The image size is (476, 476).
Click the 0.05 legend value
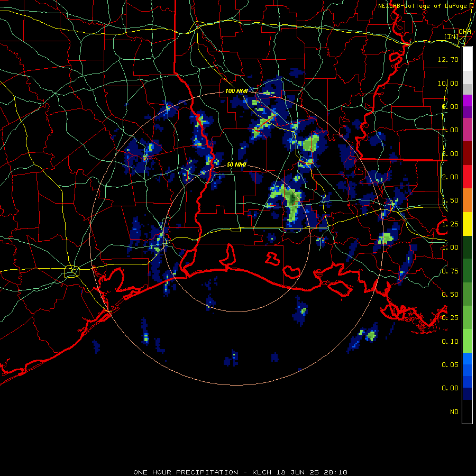coord(450,365)
